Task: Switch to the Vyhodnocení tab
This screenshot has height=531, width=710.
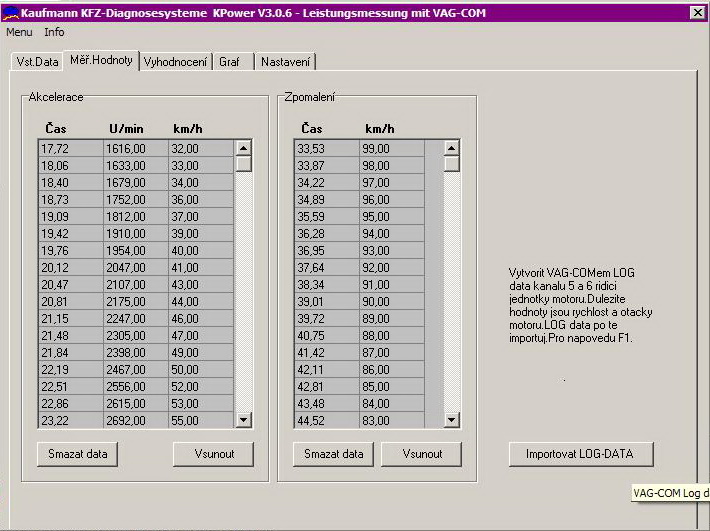Action: pos(175,62)
